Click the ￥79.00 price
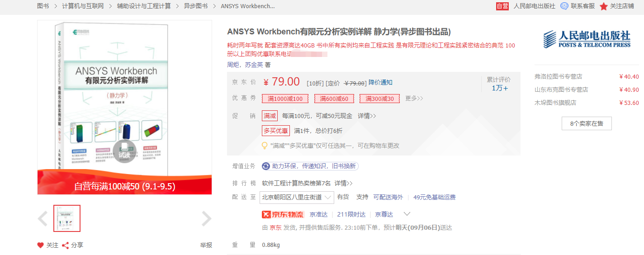 [281, 82]
